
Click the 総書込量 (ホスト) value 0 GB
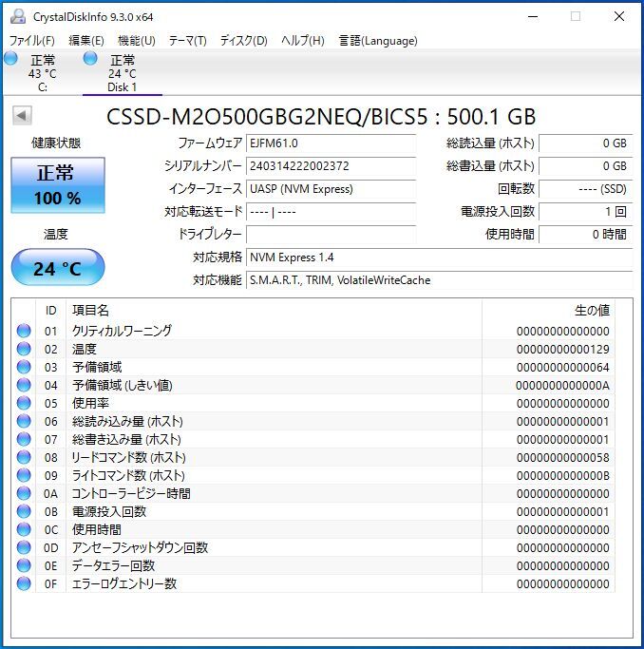(586, 166)
